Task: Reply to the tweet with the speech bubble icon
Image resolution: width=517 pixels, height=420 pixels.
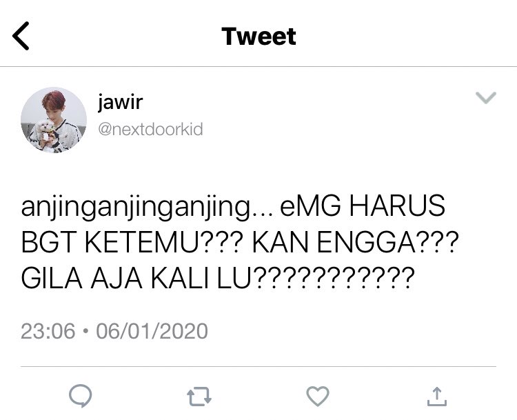Action: click(x=81, y=396)
